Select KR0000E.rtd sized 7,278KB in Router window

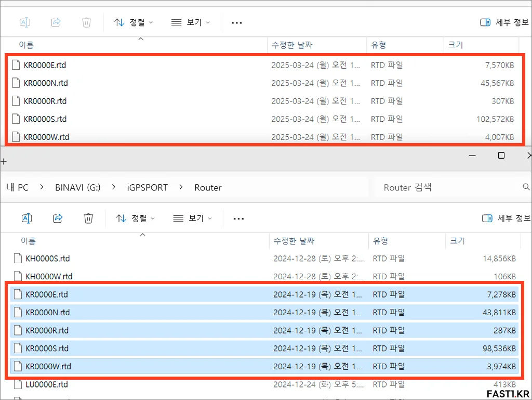[264, 294]
